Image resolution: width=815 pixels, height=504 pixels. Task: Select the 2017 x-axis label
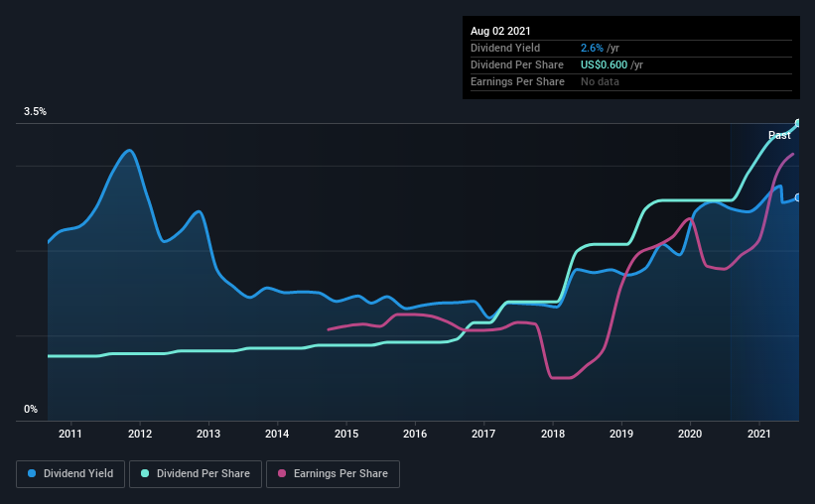(x=483, y=434)
